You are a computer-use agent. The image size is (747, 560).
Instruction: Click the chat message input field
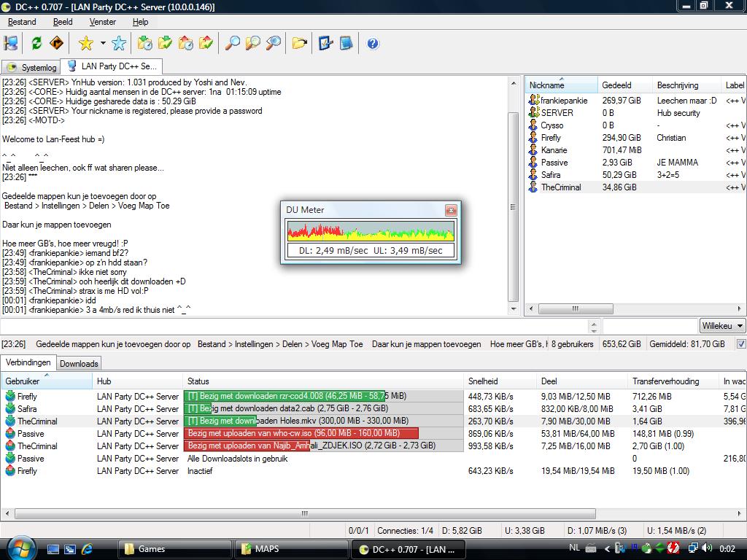[292, 326]
